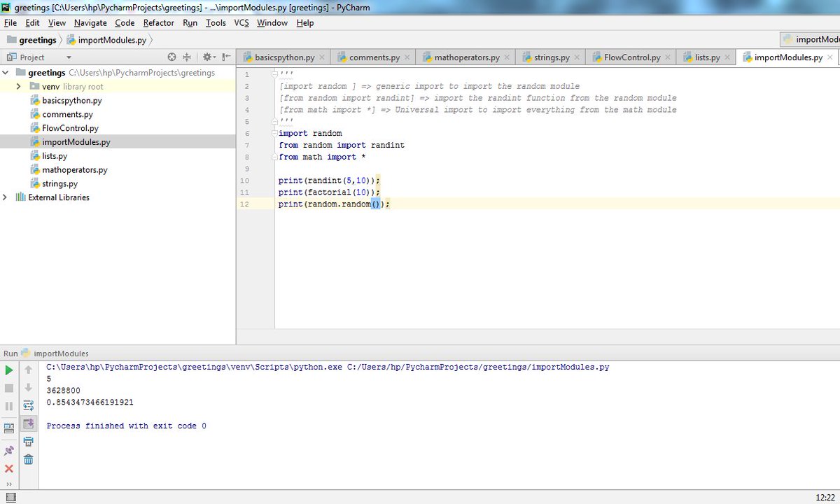Close the comments.py tab
The width and height of the screenshot is (840, 504).
pyautogui.click(x=407, y=58)
